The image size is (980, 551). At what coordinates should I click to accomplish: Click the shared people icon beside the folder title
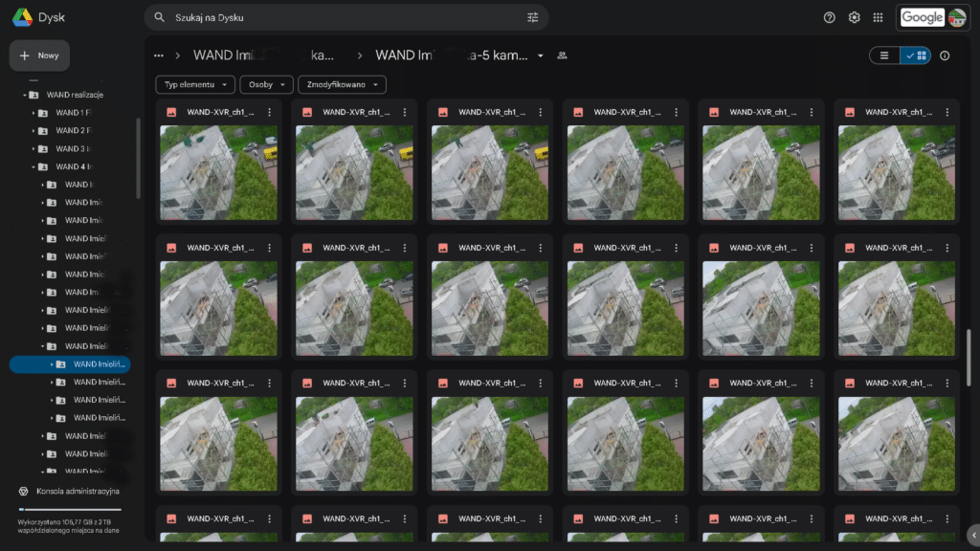click(562, 55)
